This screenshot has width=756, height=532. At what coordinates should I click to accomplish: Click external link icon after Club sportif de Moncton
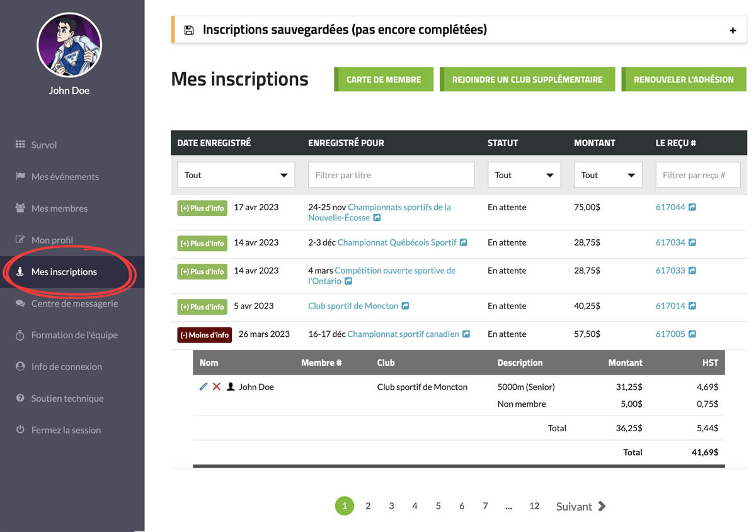pos(405,306)
